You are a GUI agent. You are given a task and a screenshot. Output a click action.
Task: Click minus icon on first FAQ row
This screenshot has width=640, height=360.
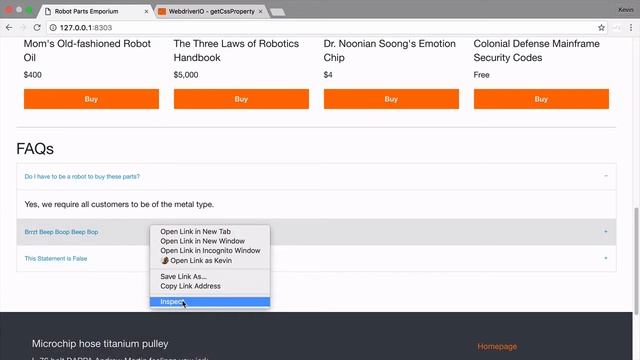[606, 176]
